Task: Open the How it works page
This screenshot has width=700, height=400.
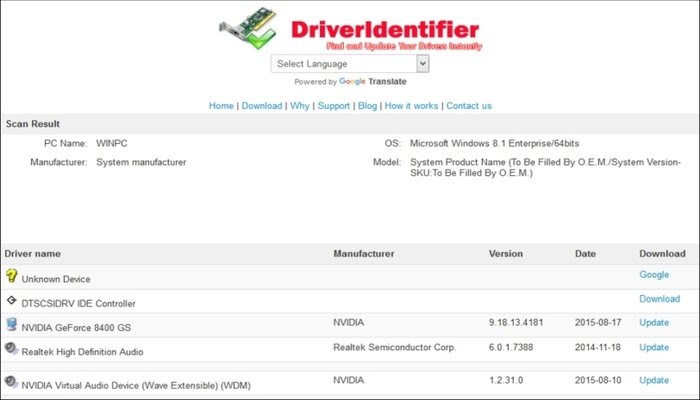Action: pos(411,106)
